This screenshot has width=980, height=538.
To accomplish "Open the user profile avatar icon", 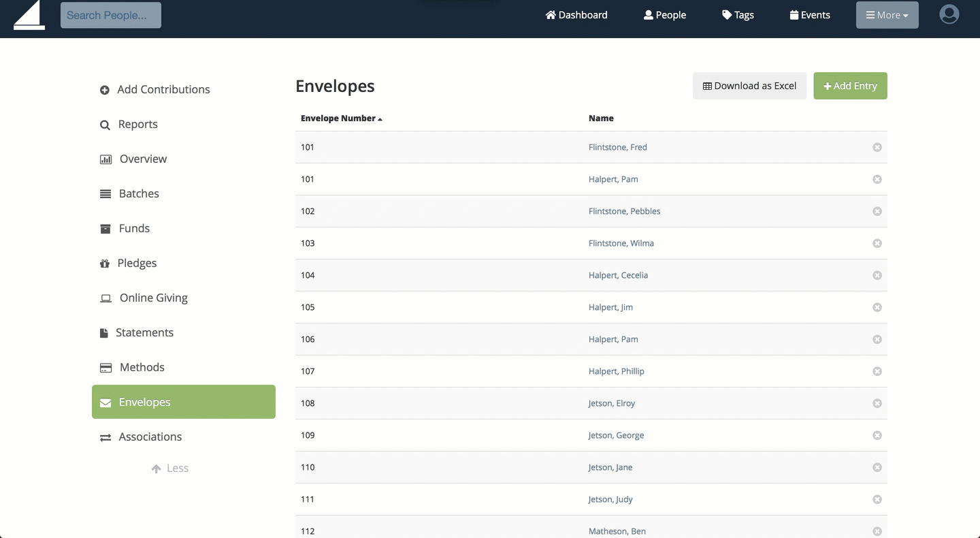I will [949, 14].
